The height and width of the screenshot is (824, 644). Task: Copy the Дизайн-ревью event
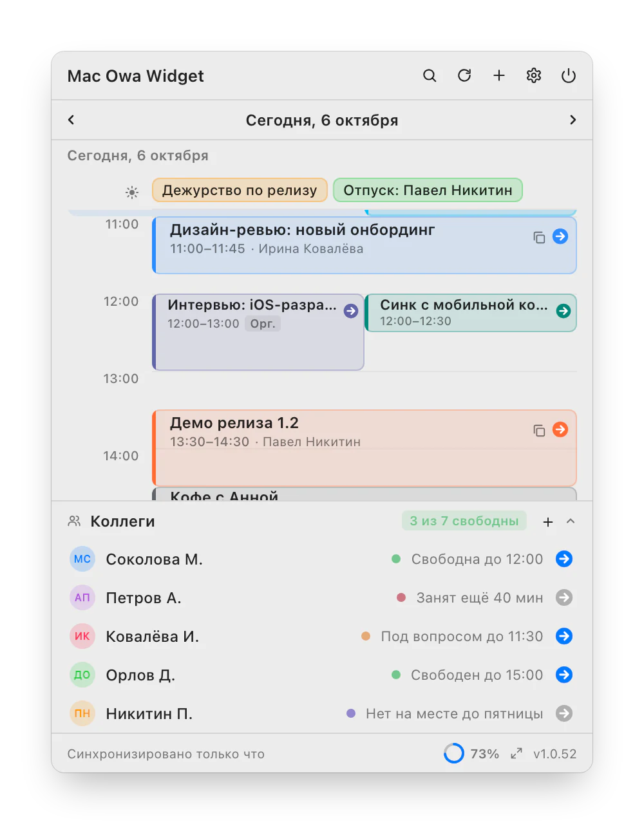(539, 238)
